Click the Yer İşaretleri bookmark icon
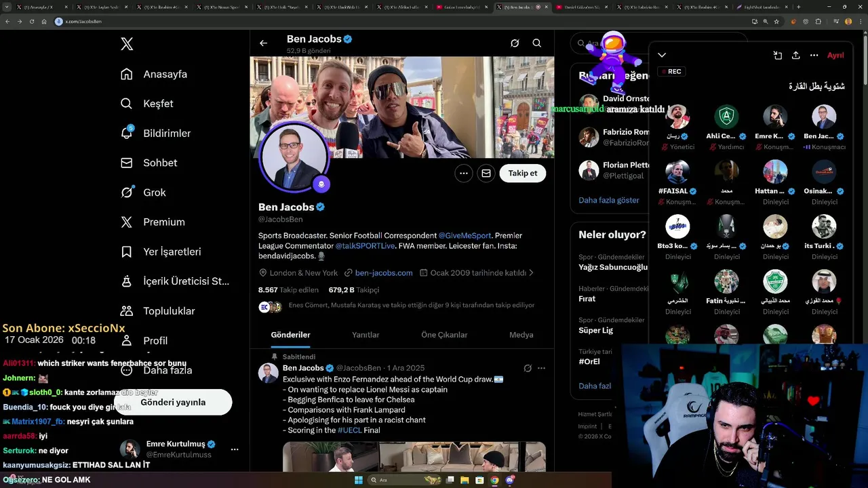Screen dimensions: 868x488 (x=127, y=251)
